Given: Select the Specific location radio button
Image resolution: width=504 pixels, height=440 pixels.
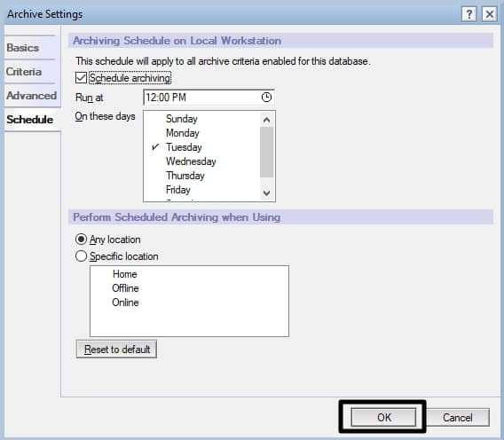Looking at the screenshot, I should 81,256.
